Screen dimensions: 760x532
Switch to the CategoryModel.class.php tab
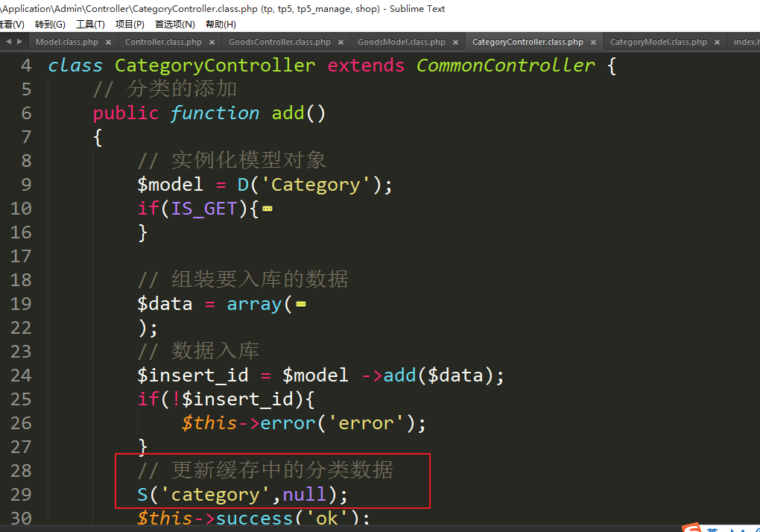[x=658, y=42]
